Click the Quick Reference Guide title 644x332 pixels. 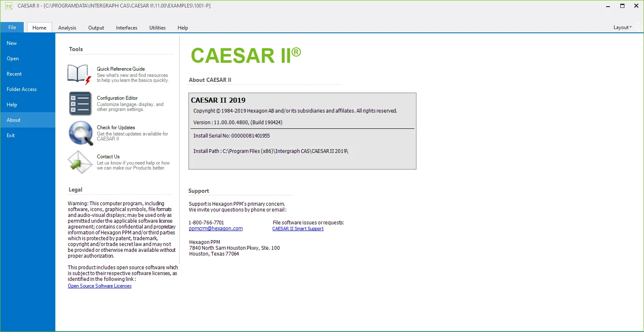click(121, 69)
